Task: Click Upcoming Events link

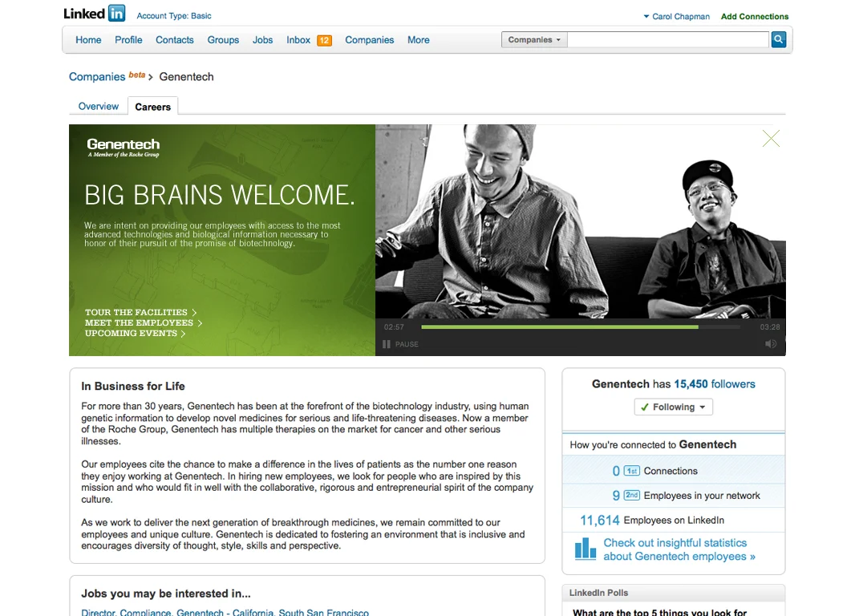Action: point(135,333)
